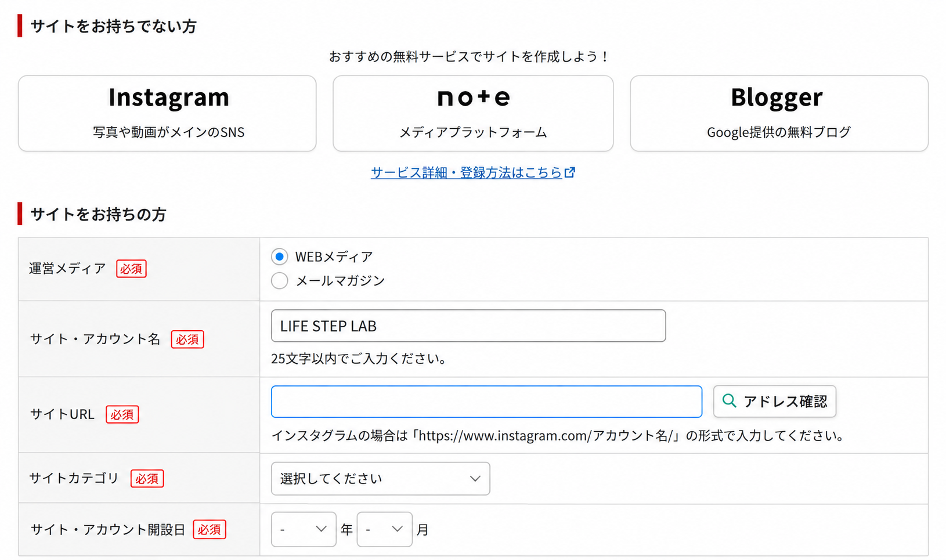Open the month dropdown for 開設日
The image size is (946, 560).
385,529
